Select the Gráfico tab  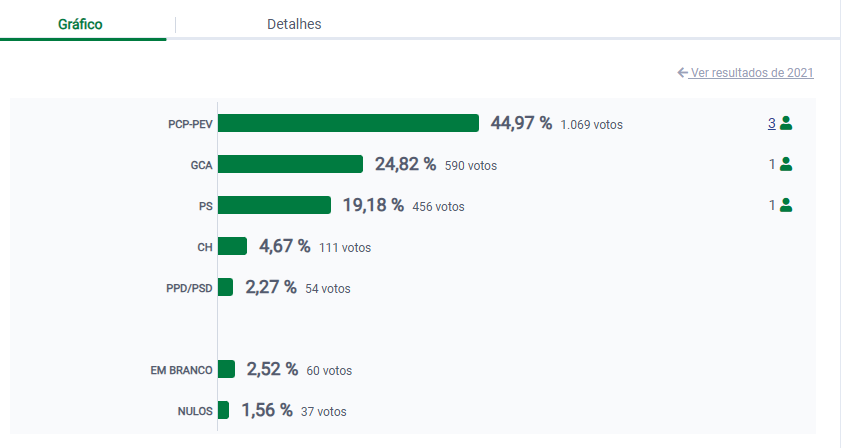click(80, 24)
